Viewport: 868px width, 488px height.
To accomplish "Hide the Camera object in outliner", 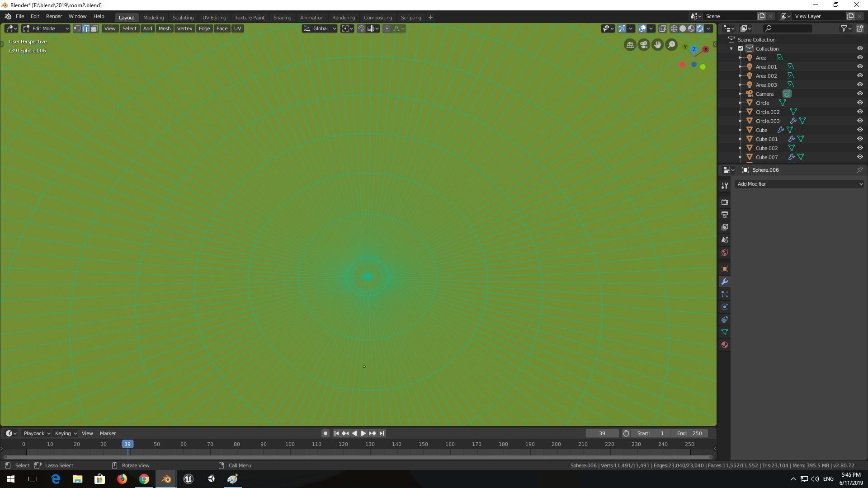I will [860, 94].
